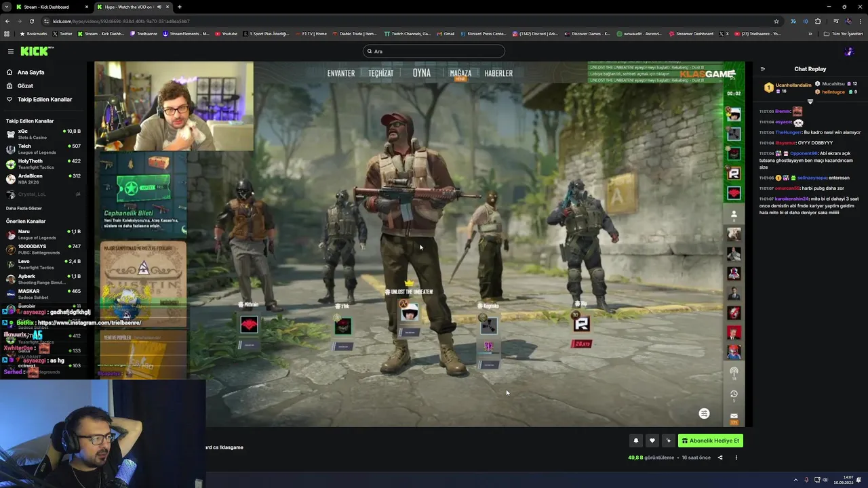868x488 pixels.
Task: Open the Extensions puzzle icon
Action: click(x=818, y=21)
